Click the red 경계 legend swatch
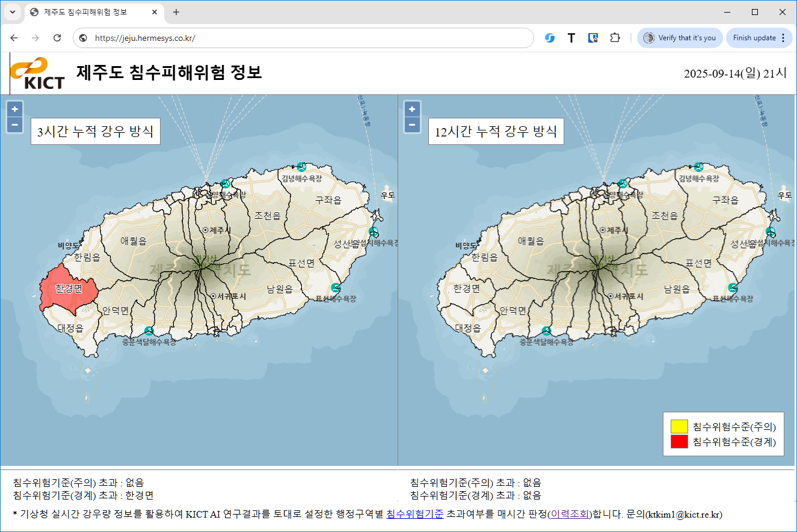This screenshot has width=797, height=532. (679, 442)
